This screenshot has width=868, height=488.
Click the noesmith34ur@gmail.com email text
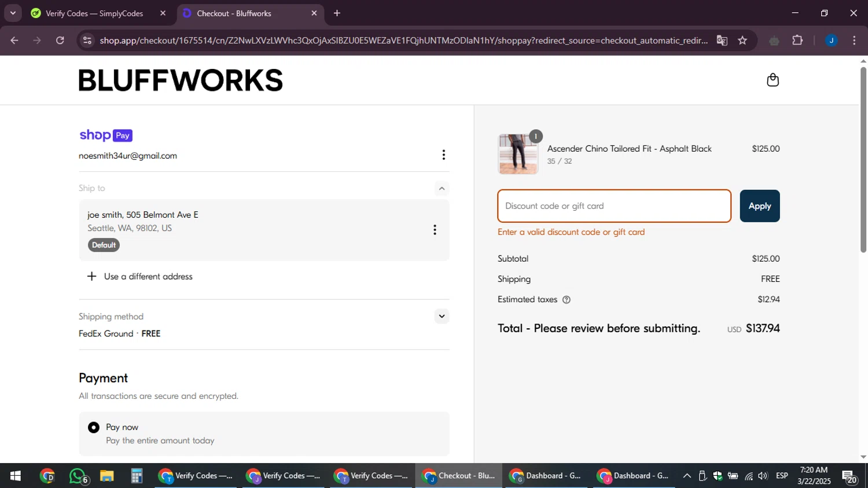(x=128, y=156)
